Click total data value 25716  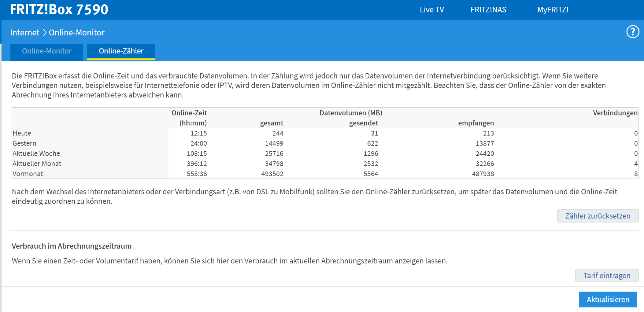click(x=274, y=153)
